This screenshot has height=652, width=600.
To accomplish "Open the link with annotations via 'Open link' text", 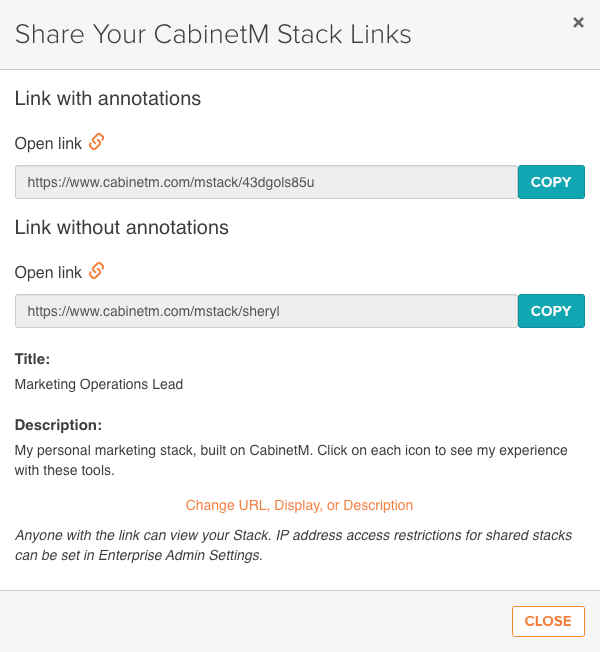I will (x=48, y=143).
